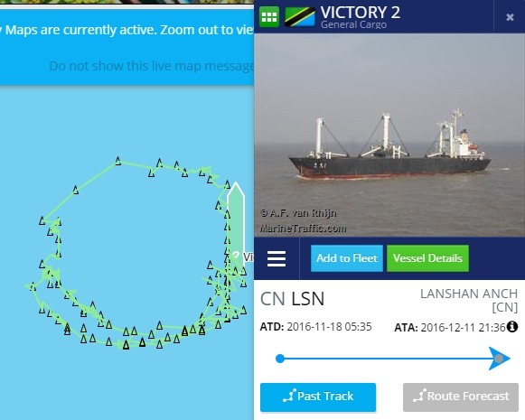Click the green grid icon beside flag
Image resolution: width=525 pixels, height=420 pixels.
(x=269, y=16)
